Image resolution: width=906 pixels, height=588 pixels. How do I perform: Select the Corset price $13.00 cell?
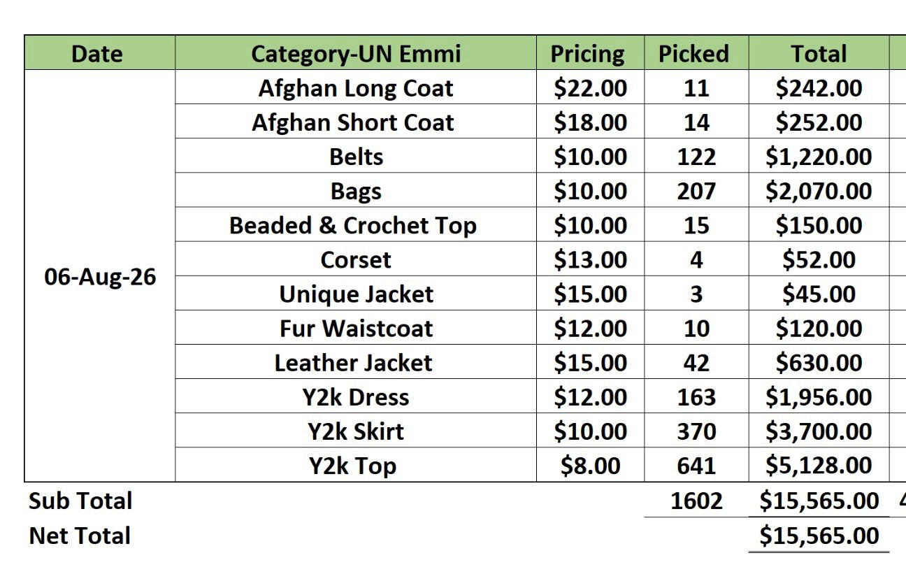coord(590,259)
